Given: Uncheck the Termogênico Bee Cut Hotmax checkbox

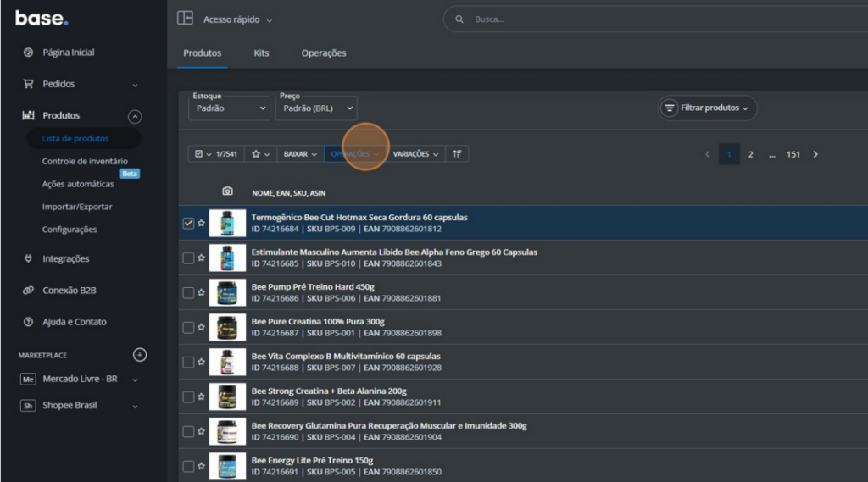Looking at the screenshot, I should [x=188, y=224].
